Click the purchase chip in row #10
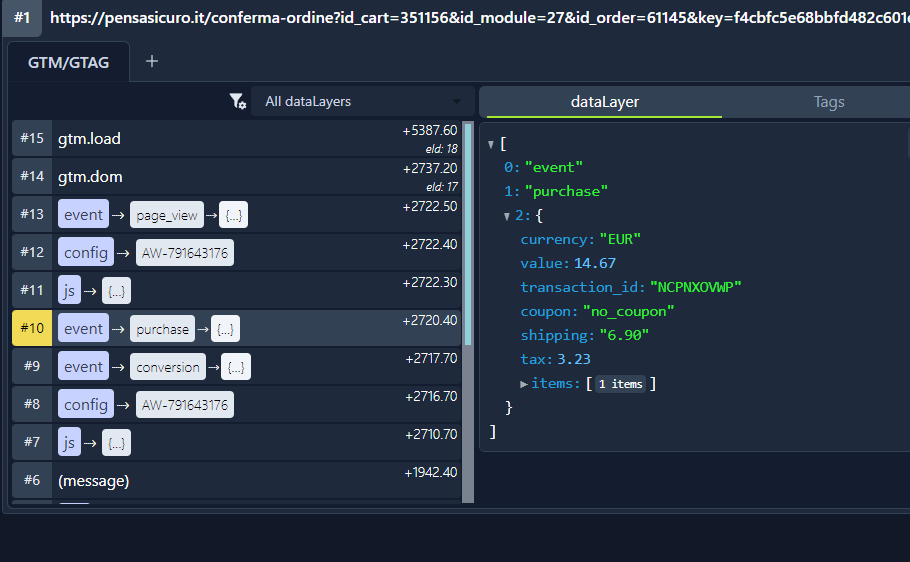Viewport: 910px width, 562px height. tap(162, 329)
